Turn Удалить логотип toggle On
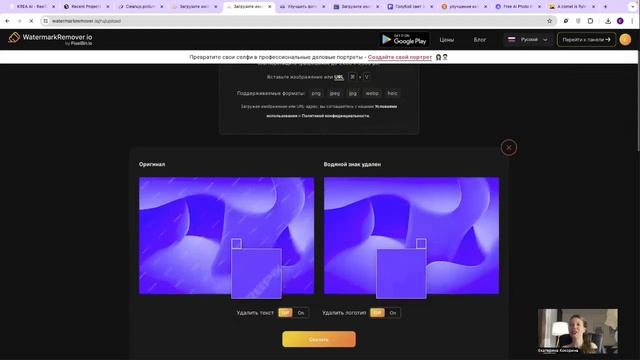640x360 pixels. 393,313
